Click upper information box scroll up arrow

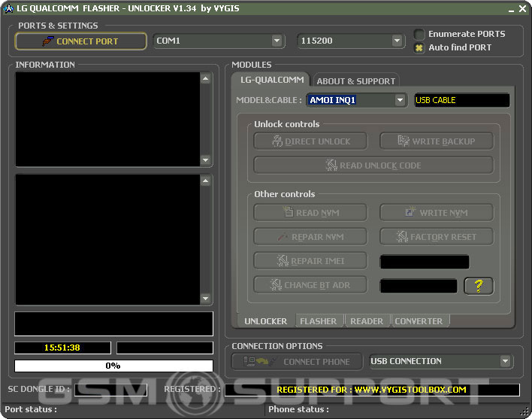click(x=205, y=79)
